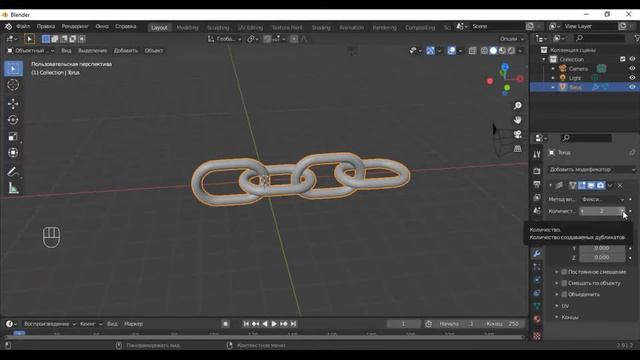Expand the Концы subpanel
The width and height of the screenshot is (640, 360).
(569, 317)
